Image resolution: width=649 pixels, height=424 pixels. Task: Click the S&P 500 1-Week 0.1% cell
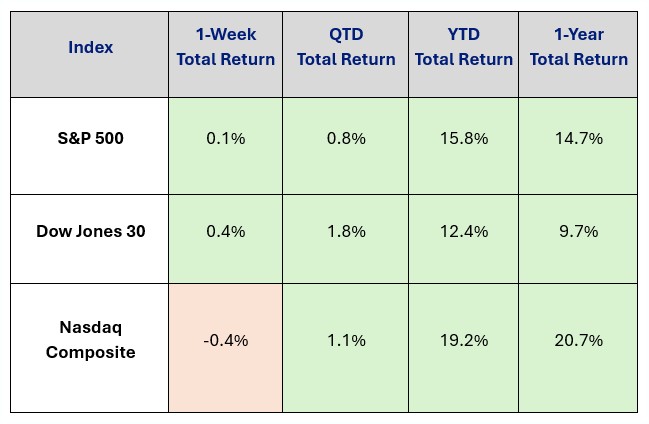225,139
